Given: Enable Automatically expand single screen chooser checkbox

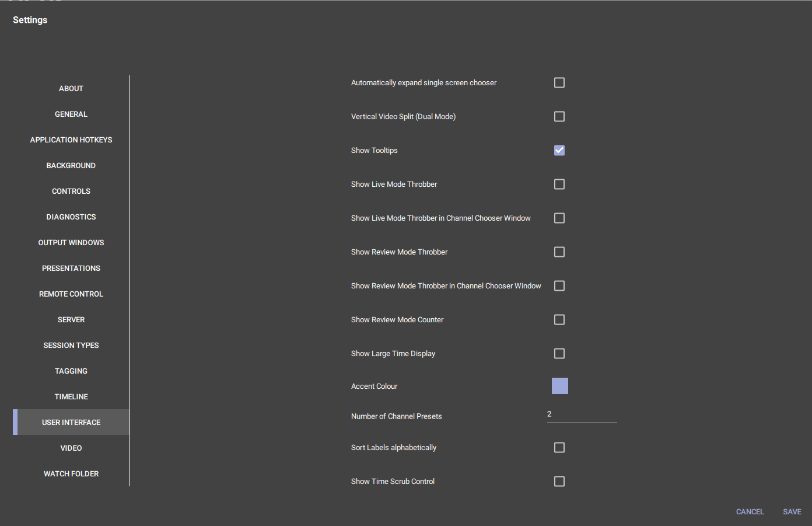Looking at the screenshot, I should [559, 83].
